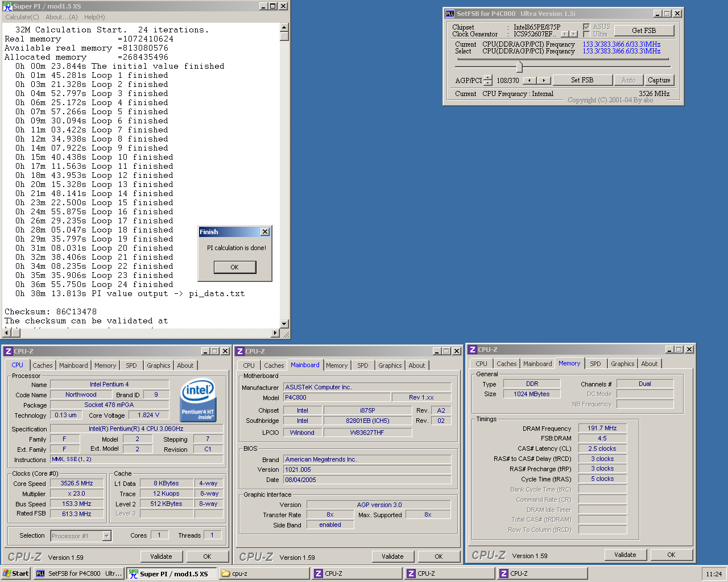
Task: Click the Super PI title bar icon
Action: [x=7, y=6]
